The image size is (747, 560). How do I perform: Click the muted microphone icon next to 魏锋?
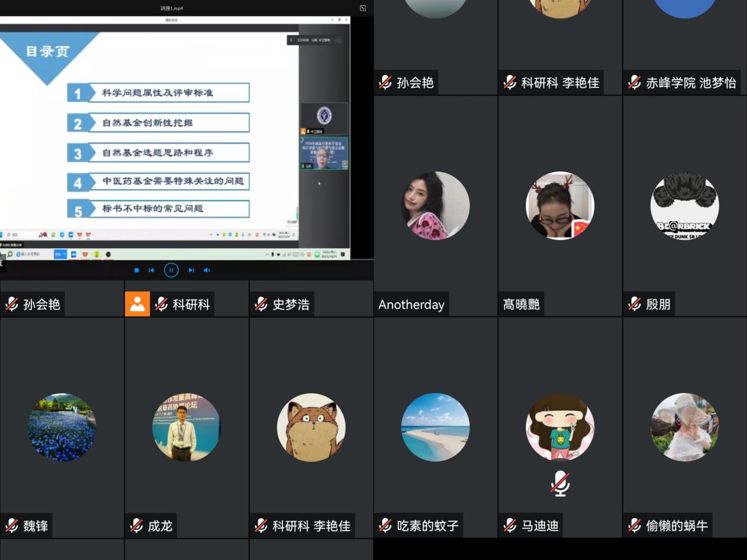point(12,525)
